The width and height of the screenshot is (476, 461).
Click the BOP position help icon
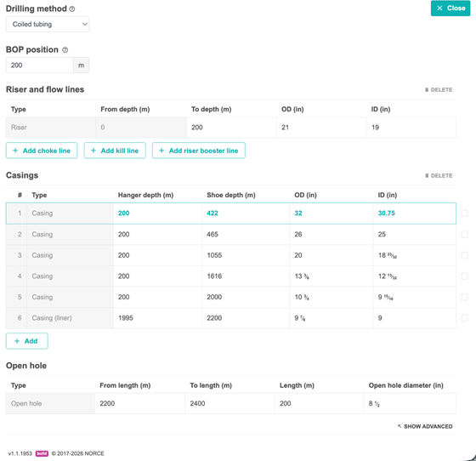click(65, 50)
